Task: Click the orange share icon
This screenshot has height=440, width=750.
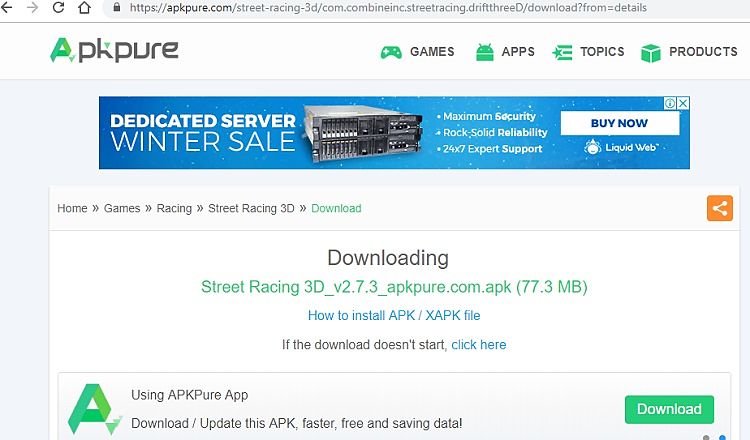Action: coord(720,208)
